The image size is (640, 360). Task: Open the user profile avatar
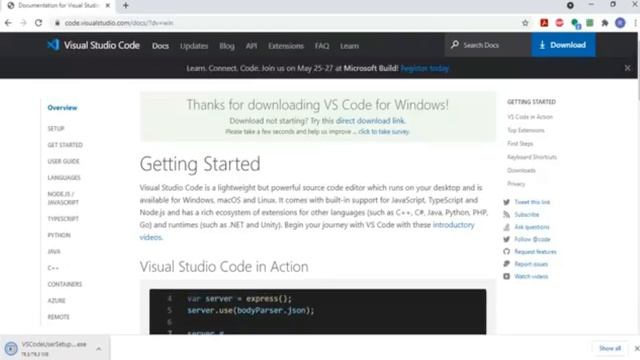coord(620,23)
